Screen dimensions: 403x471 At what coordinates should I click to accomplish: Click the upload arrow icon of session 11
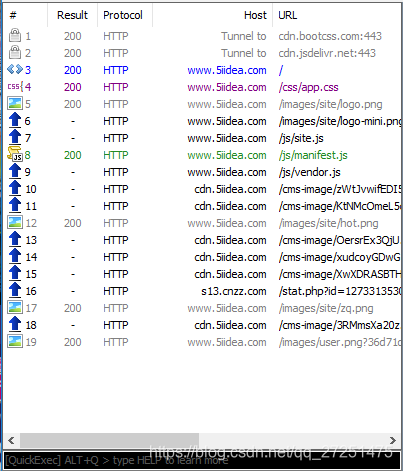tap(15, 205)
